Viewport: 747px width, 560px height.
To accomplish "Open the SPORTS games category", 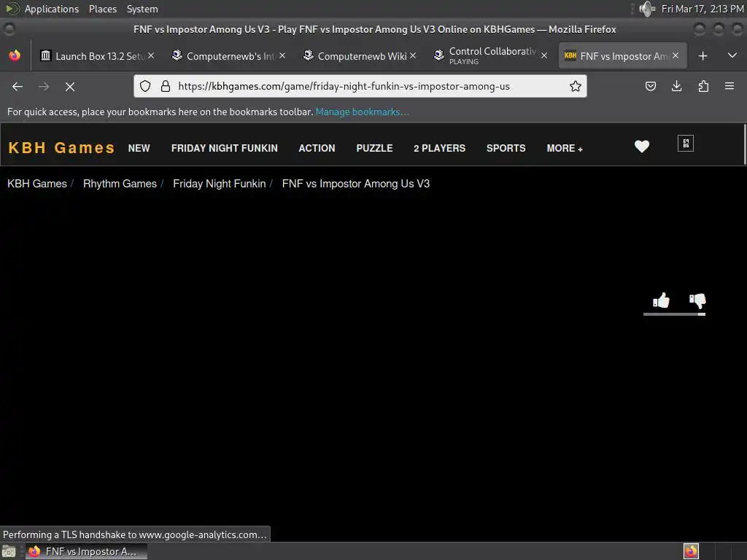I will (506, 148).
